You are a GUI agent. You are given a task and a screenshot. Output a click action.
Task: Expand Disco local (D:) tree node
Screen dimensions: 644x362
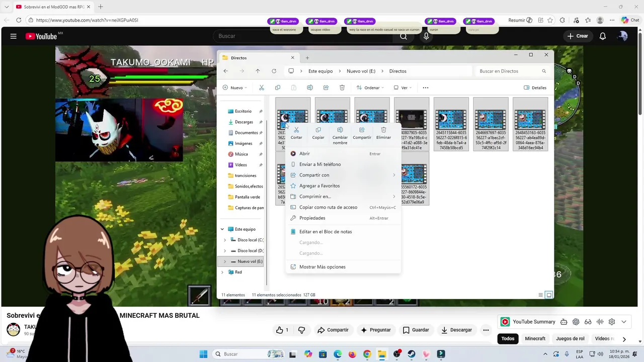point(225,251)
